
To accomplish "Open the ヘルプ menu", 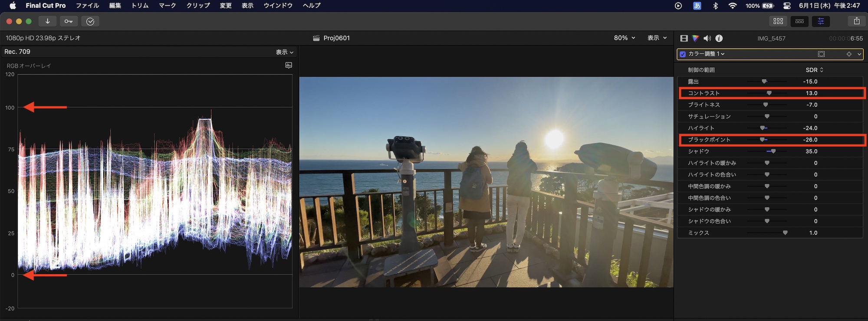I will pos(312,6).
